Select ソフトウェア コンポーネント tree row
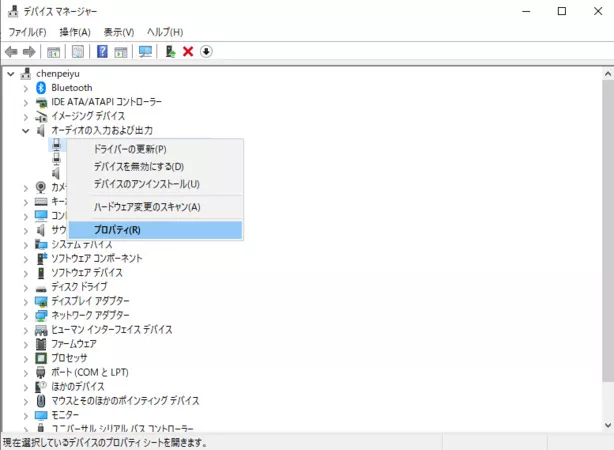Image resolution: width=614 pixels, height=450 pixels. (97, 258)
